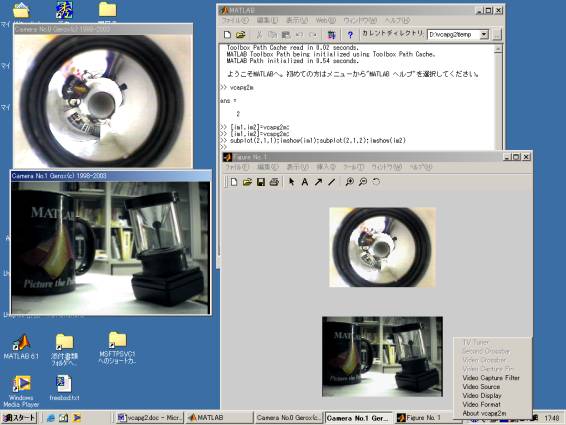Open the Tools menu in Figure window
This screenshot has height=425, width=566.
(x=354, y=167)
